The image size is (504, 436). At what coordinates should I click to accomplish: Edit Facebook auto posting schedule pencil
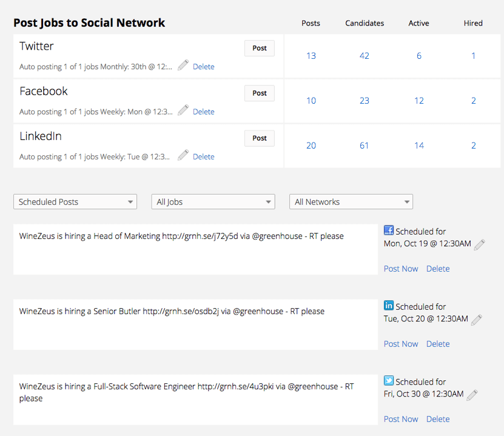pyautogui.click(x=183, y=110)
